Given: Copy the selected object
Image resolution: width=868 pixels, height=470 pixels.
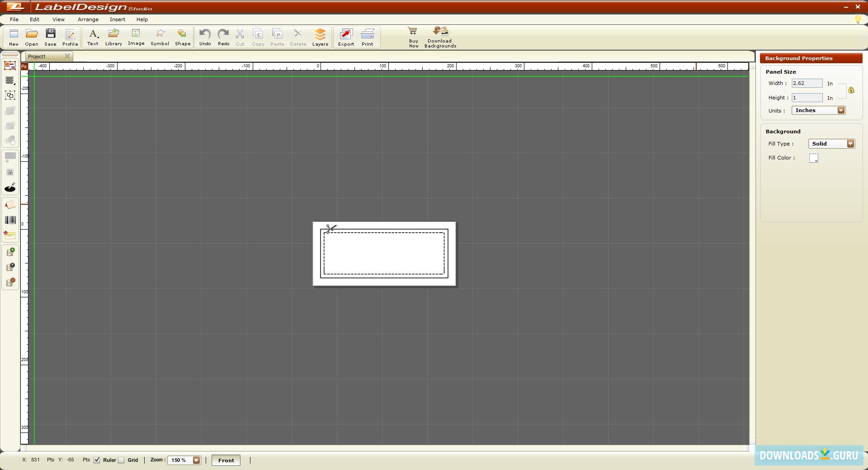Looking at the screenshot, I should pos(258,37).
